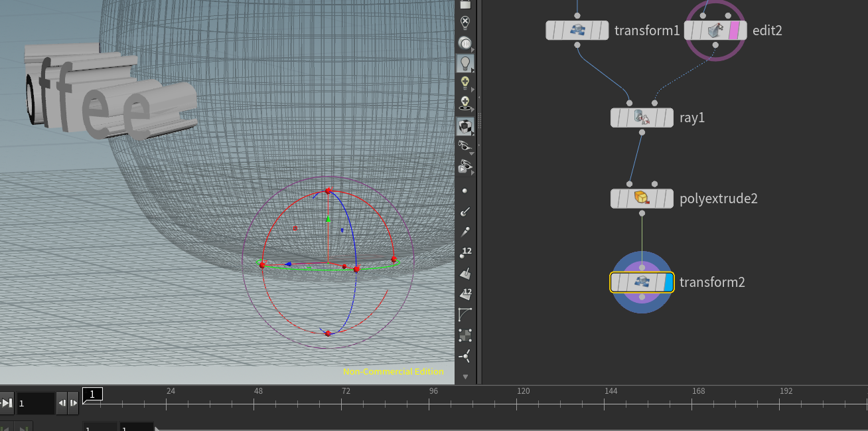The height and width of the screenshot is (431, 868).
Task: Click frame 96 on the timeline ruler
Action: [x=433, y=392]
